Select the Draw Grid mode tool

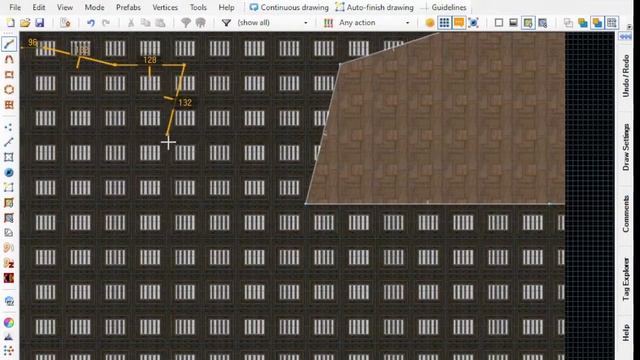tap(9, 105)
